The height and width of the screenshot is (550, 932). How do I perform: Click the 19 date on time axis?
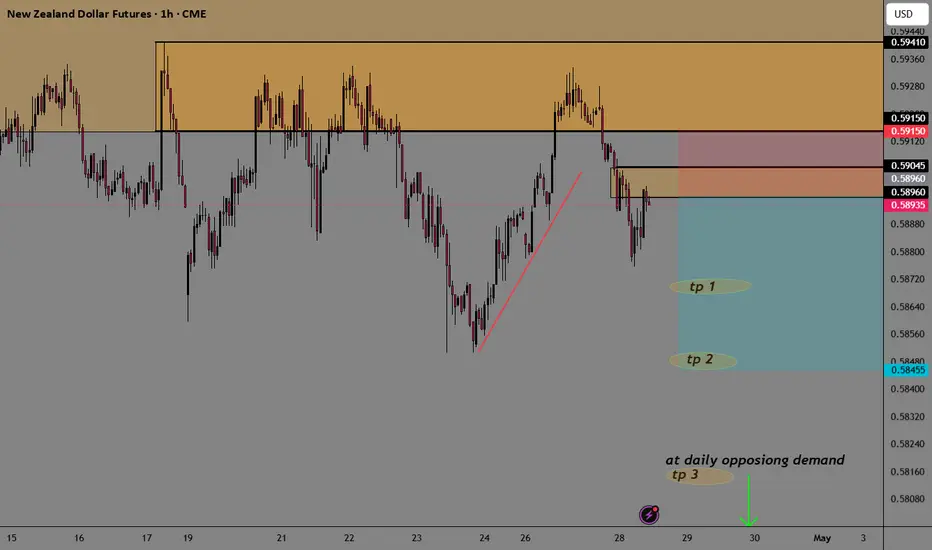tap(188, 538)
